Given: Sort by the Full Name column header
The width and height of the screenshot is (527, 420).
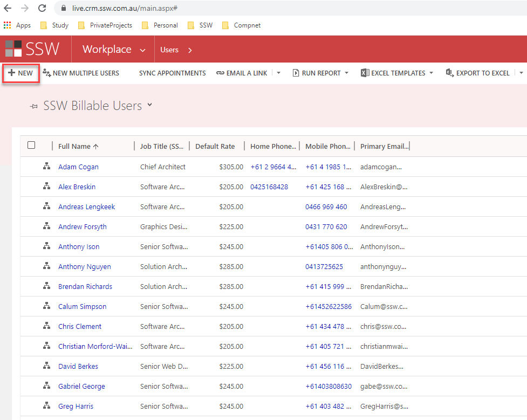Looking at the screenshot, I should (x=78, y=147).
